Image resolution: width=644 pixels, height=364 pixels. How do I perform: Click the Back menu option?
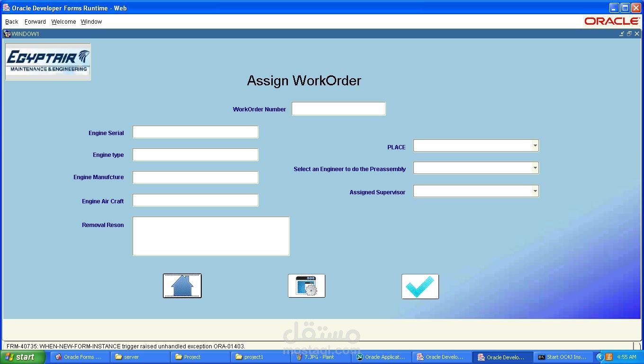[11, 21]
